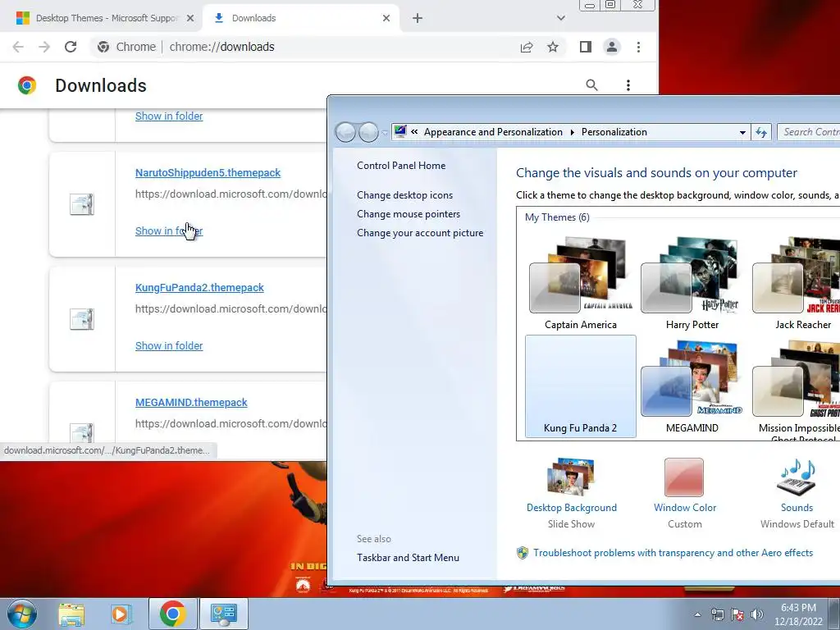Screen dimensions: 840x630
Task: Open Taskbar and Start Menu link
Action: click(408, 558)
